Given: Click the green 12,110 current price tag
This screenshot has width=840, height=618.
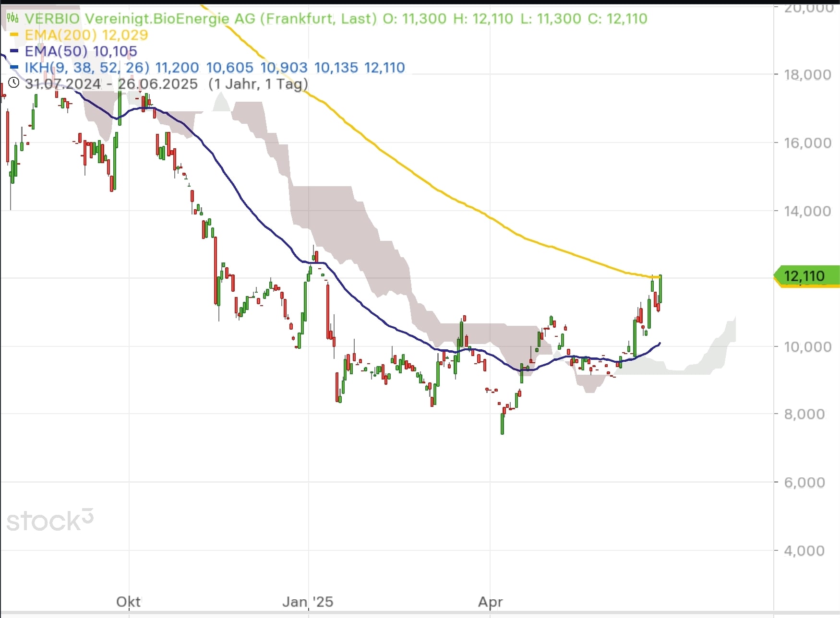Looking at the screenshot, I should (807, 276).
